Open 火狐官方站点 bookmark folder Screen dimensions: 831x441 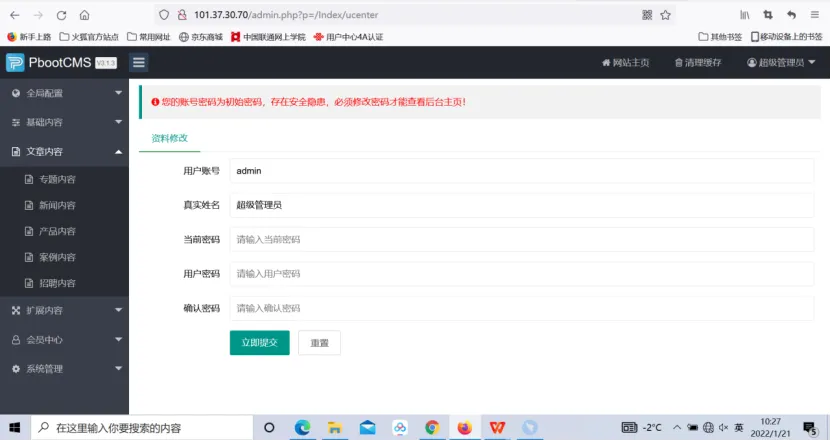point(89,37)
